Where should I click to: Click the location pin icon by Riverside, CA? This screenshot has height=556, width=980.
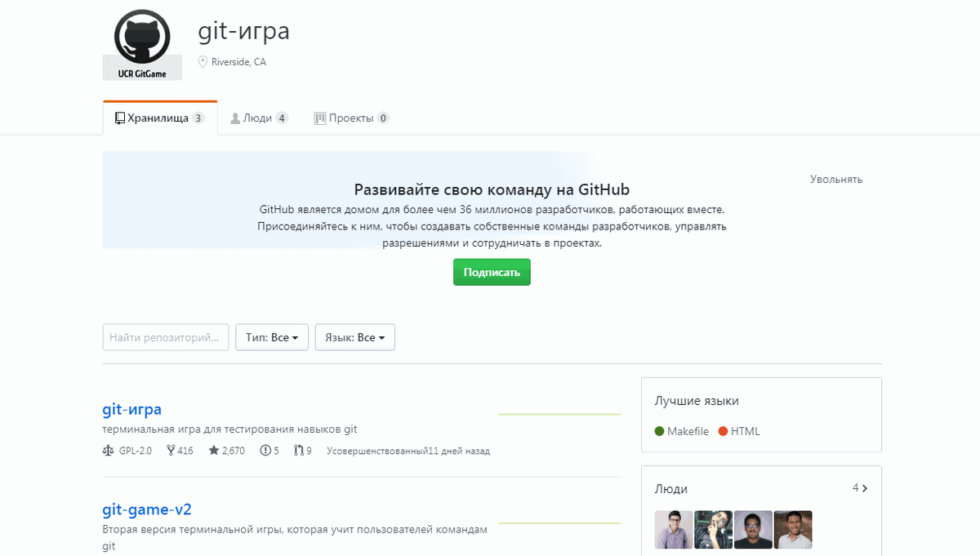pos(203,62)
